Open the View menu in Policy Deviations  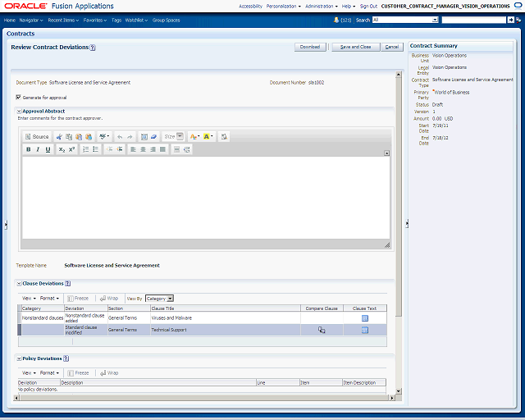pyautogui.click(x=29, y=372)
